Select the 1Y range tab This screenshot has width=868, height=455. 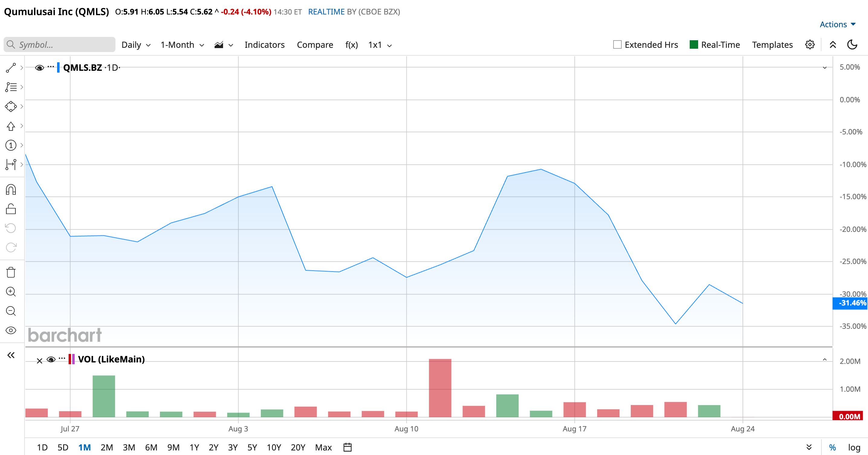[194, 447]
